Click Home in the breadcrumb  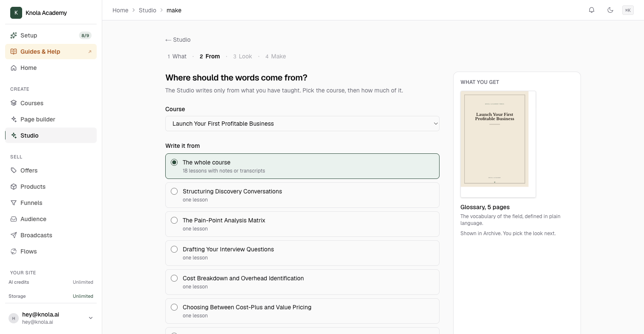[x=121, y=10]
